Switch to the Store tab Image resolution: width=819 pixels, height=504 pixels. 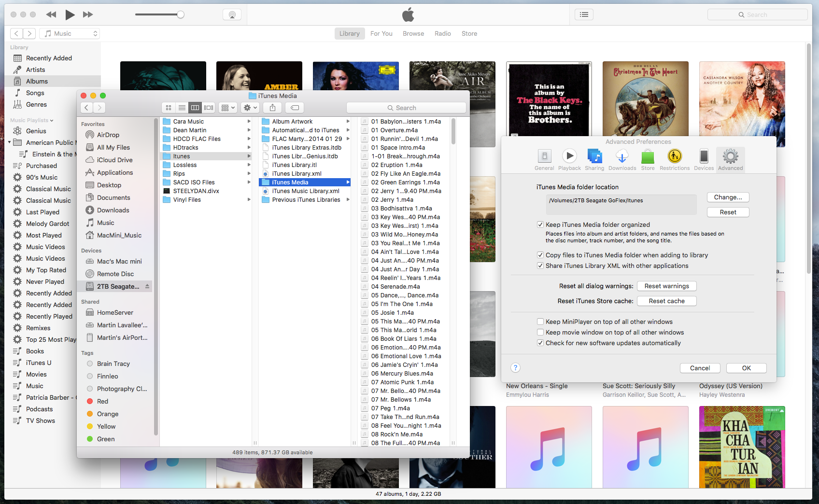[x=469, y=33]
